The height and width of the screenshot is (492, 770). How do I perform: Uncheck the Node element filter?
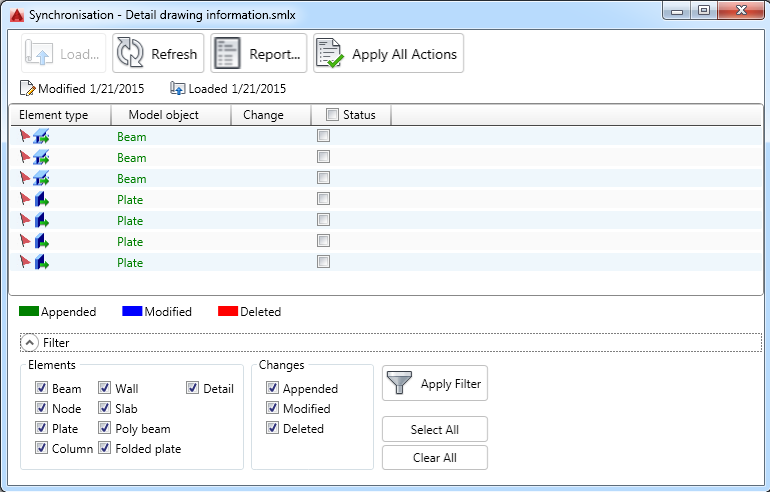41,408
